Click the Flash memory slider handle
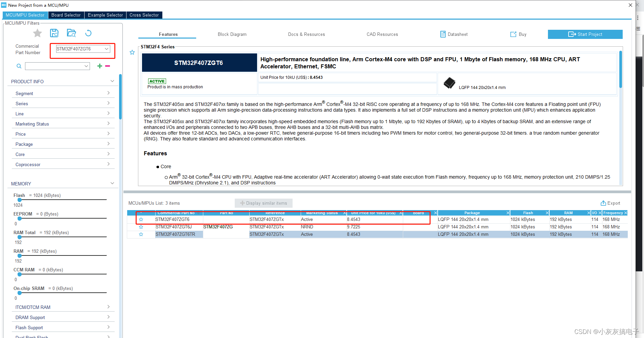 click(x=20, y=200)
